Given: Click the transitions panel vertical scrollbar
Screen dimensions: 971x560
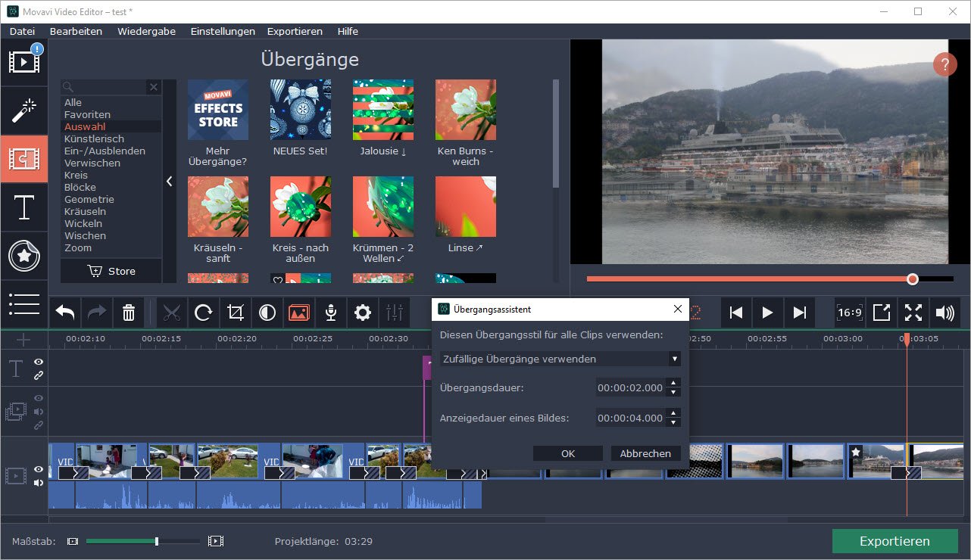Looking at the screenshot, I should [556, 133].
